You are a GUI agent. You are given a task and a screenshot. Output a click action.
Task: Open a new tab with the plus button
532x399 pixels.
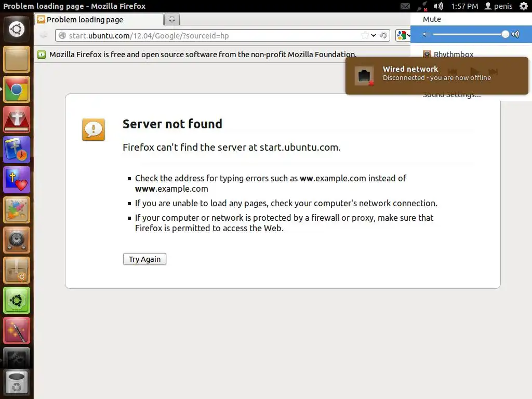click(171, 19)
